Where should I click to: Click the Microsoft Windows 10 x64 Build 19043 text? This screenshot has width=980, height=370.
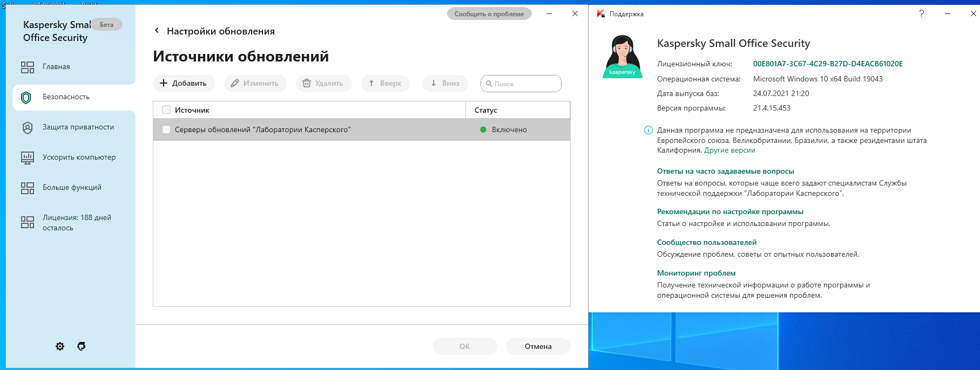tap(818, 79)
